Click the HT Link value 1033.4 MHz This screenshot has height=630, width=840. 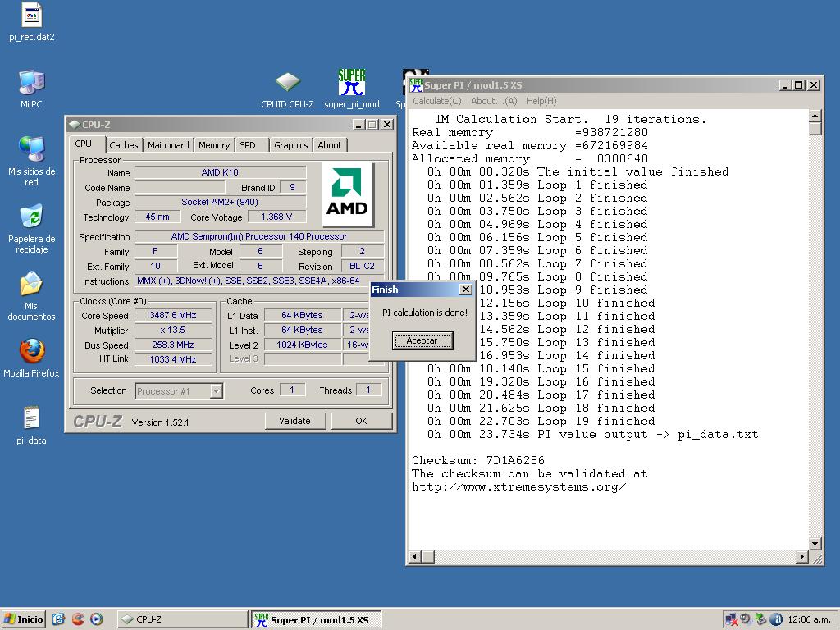[173, 359]
